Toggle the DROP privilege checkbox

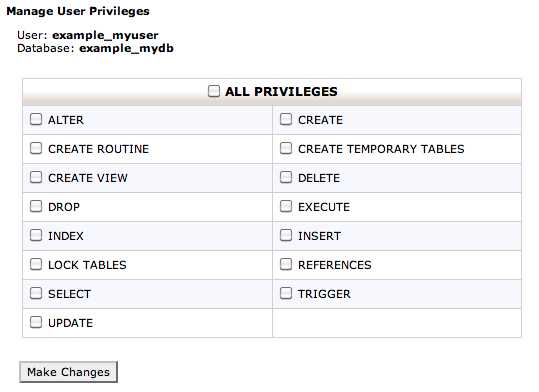[36, 206]
